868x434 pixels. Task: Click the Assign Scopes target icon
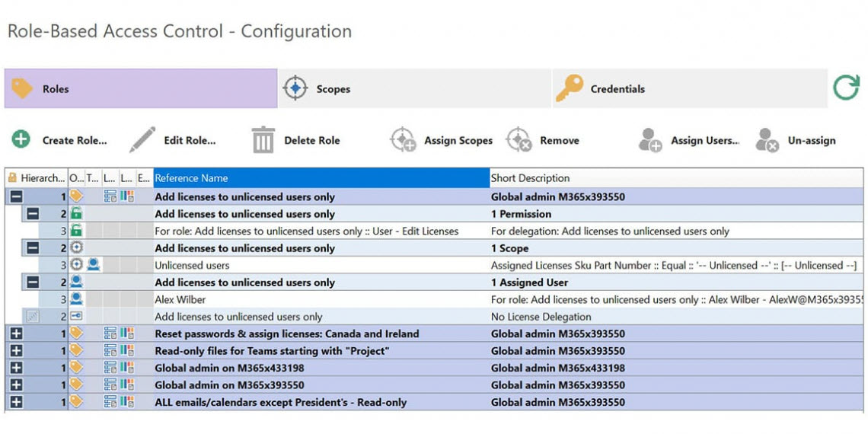pyautogui.click(x=402, y=140)
